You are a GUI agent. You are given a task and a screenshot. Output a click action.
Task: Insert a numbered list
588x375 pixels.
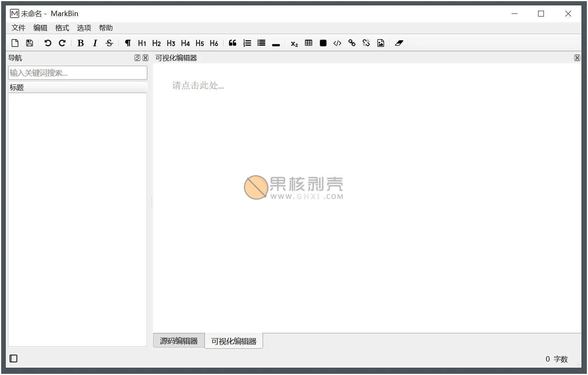pyautogui.click(x=247, y=43)
